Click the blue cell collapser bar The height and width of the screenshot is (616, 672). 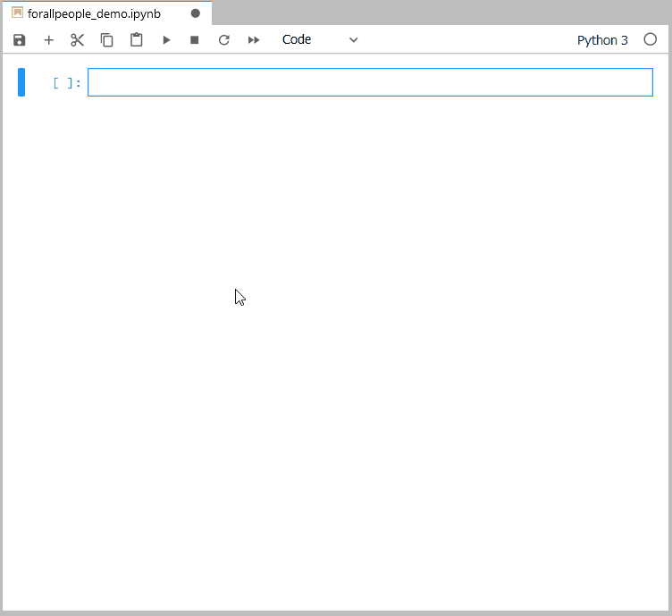pos(21,82)
